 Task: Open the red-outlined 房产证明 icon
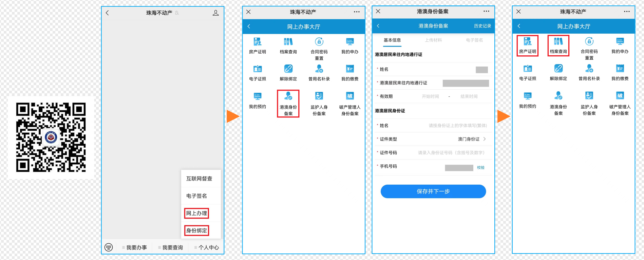pos(527,45)
